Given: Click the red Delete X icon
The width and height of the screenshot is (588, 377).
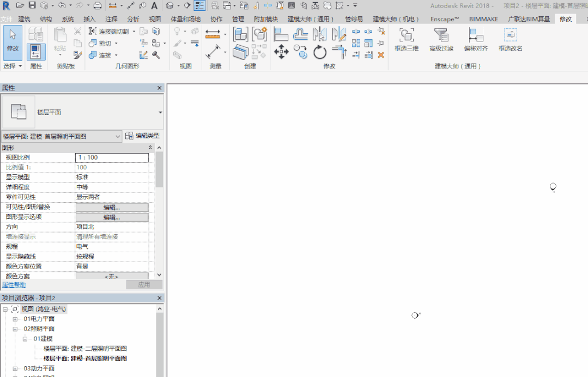Looking at the screenshot, I should [381, 55].
